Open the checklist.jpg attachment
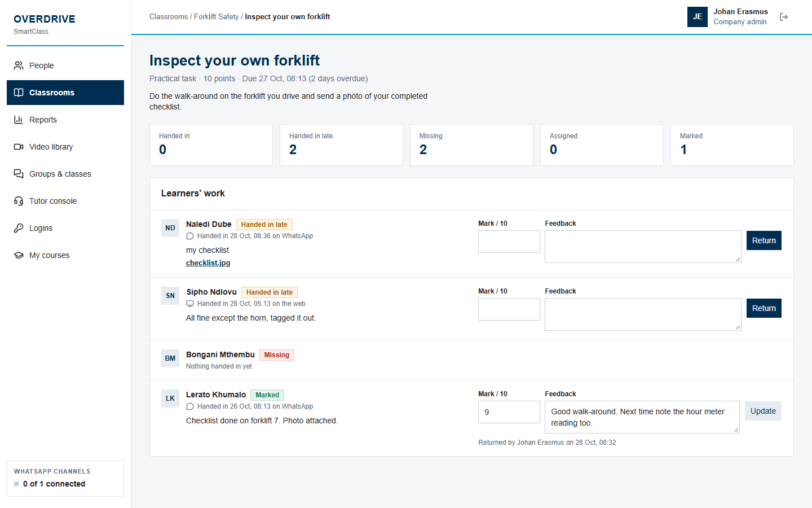Screen dimensions: 812x508 208,263
